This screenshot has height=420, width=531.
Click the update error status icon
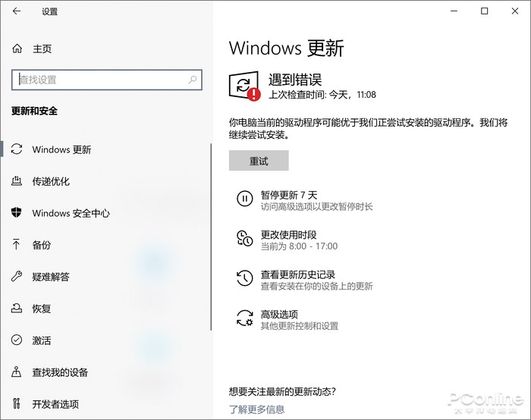(245, 85)
